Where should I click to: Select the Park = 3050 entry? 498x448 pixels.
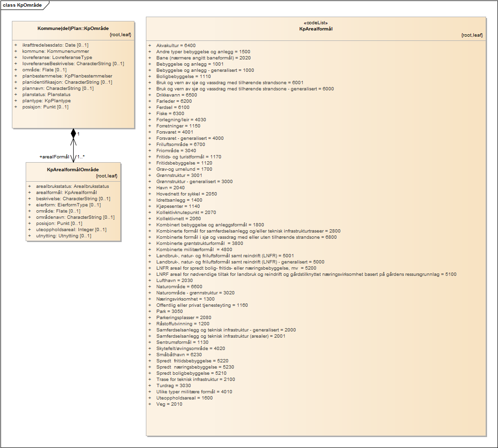(x=170, y=312)
